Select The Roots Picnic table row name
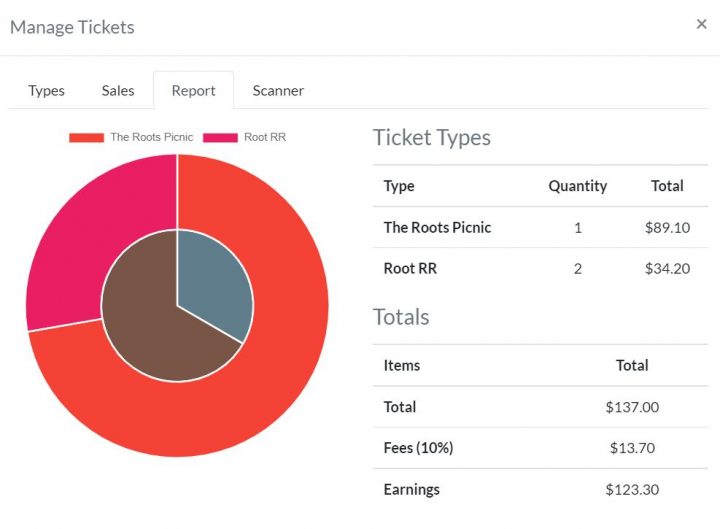The height and width of the screenshot is (529, 720). pyautogui.click(x=437, y=227)
